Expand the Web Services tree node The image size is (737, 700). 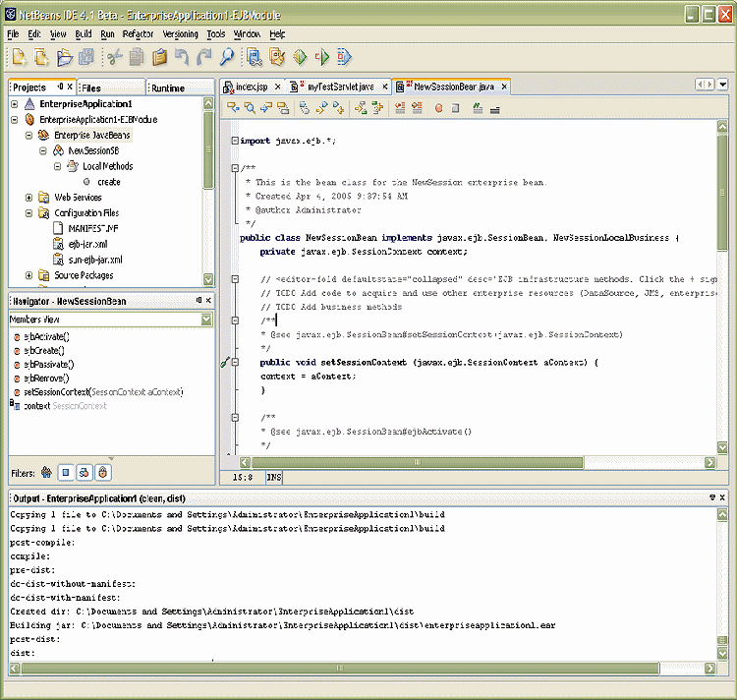(x=30, y=198)
